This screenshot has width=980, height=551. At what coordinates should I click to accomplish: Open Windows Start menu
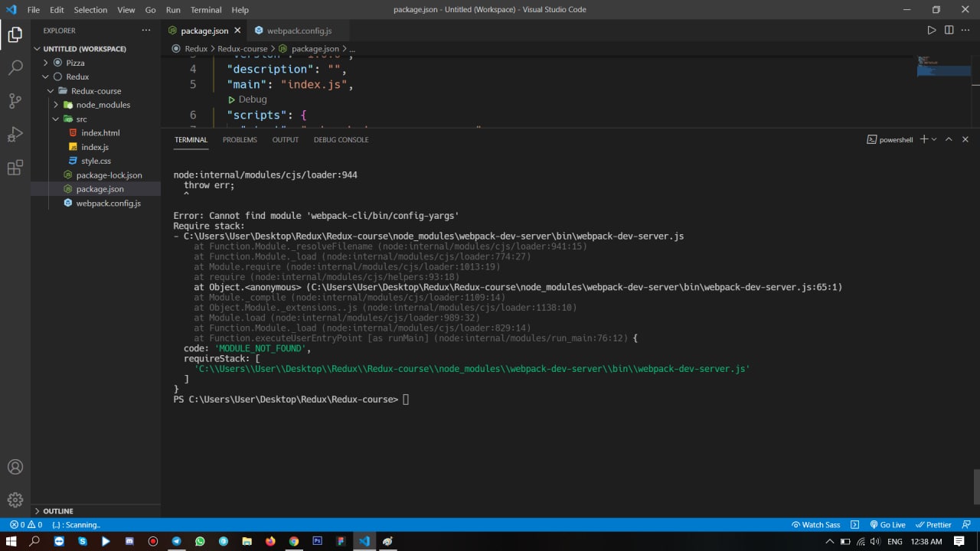pyautogui.click(x=11, y=541)
